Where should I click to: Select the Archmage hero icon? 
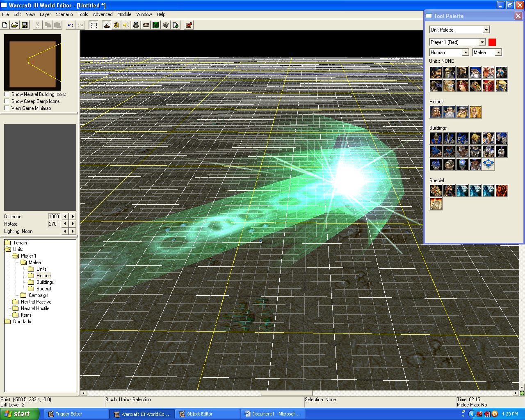(x=449, y=112)
